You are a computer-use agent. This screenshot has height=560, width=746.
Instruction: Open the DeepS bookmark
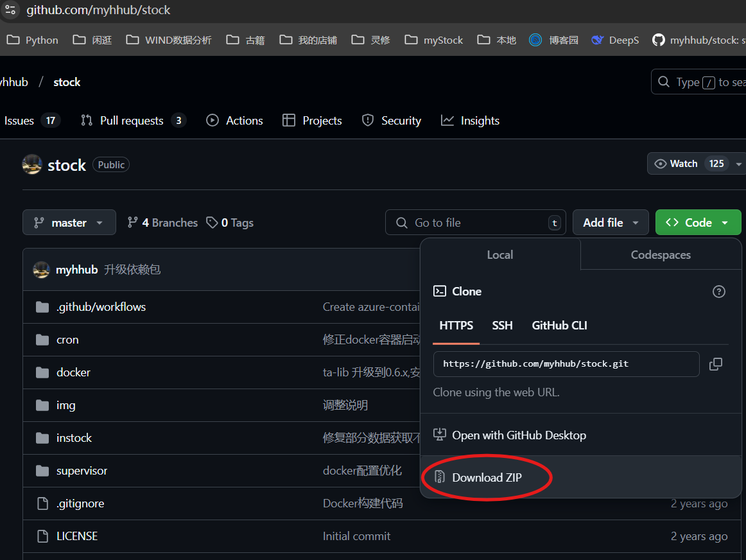coord(614,40)
